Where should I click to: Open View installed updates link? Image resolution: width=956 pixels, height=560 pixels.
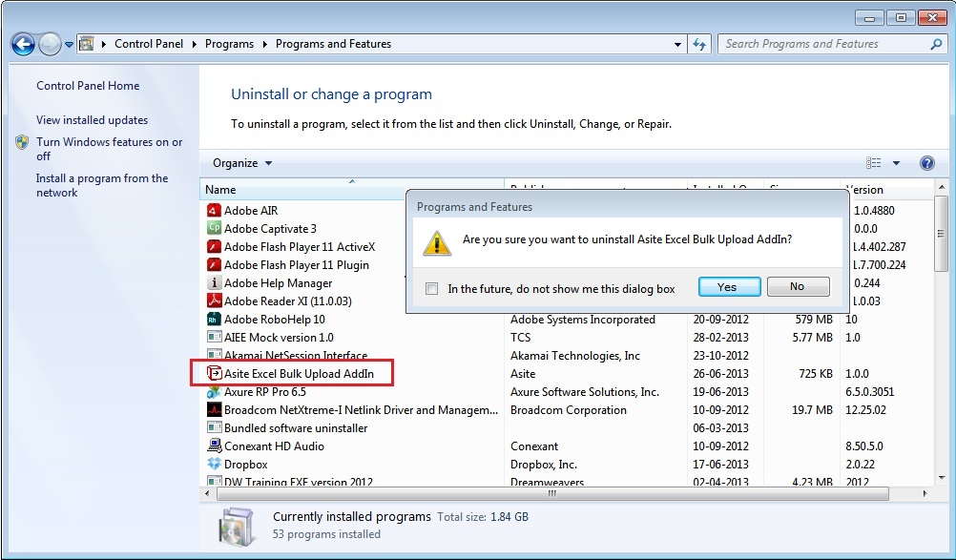(x=92, y=120)
